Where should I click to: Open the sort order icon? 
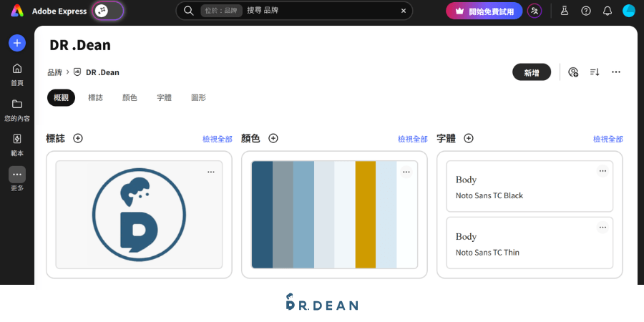pos(595,72)
